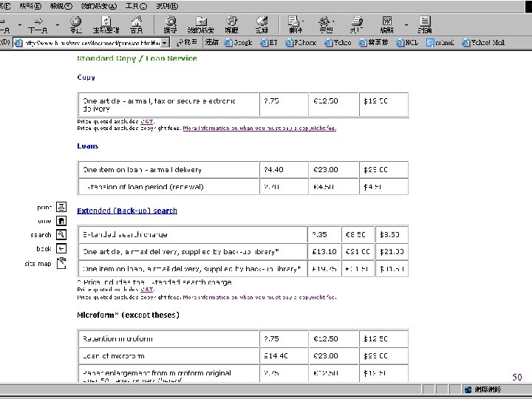Screen dimensions: 532x399
Task: Go forward with the Forward arrow button
Action: pyautogui.click(x=38, y=25)
